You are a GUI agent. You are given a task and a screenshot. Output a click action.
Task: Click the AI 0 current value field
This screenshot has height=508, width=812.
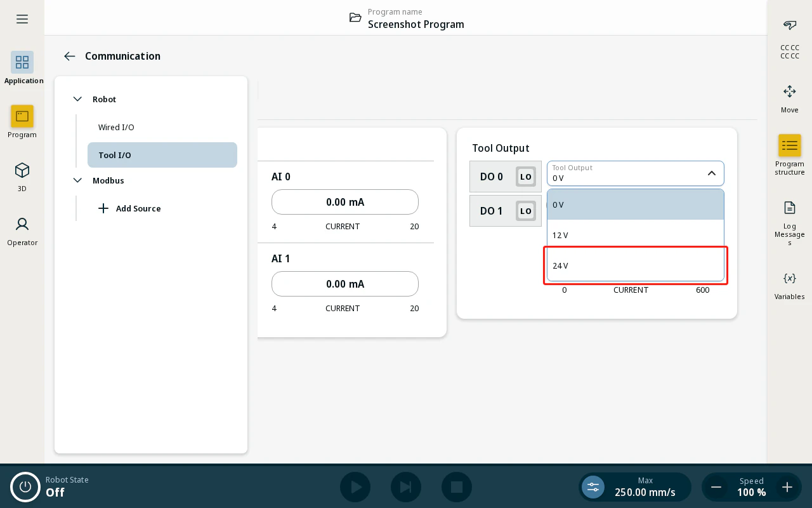tap(345, 202)
